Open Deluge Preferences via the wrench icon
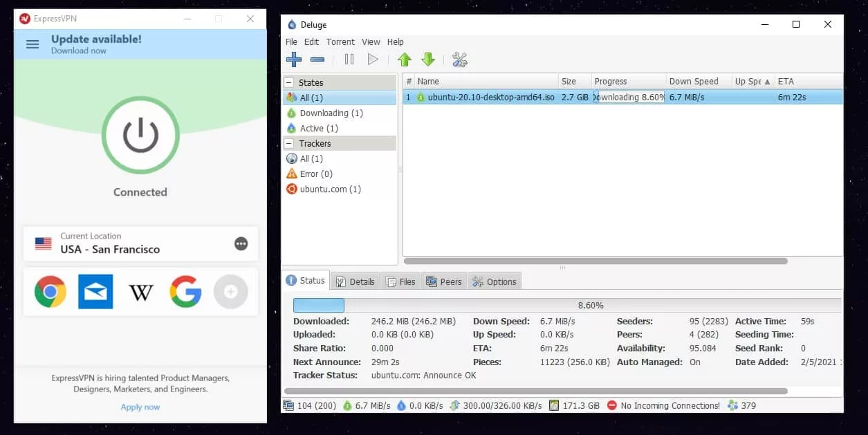The width and height of the screenshot is (868, 435). [x=459, y=59]
